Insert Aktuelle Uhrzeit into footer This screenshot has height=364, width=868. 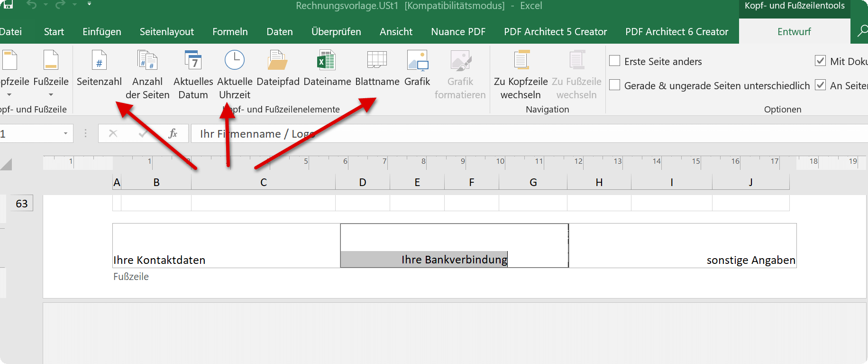point(235,75)
